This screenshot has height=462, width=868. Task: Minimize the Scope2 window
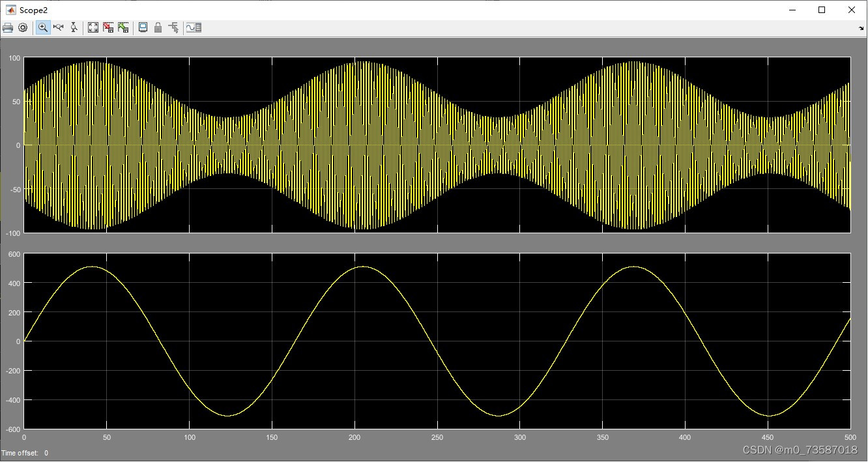(792, 10)
